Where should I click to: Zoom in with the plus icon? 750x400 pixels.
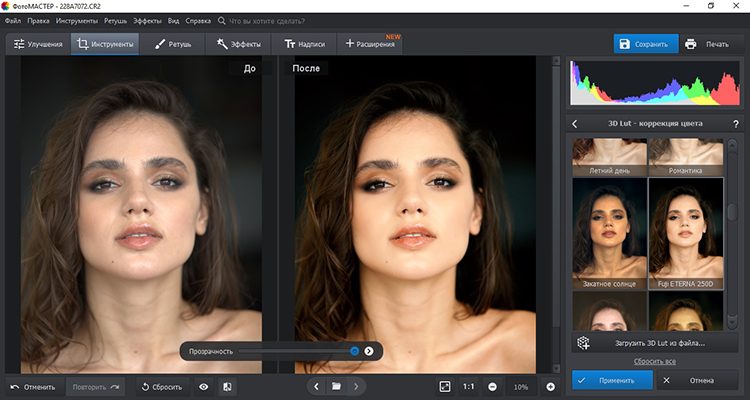point(550,386)
